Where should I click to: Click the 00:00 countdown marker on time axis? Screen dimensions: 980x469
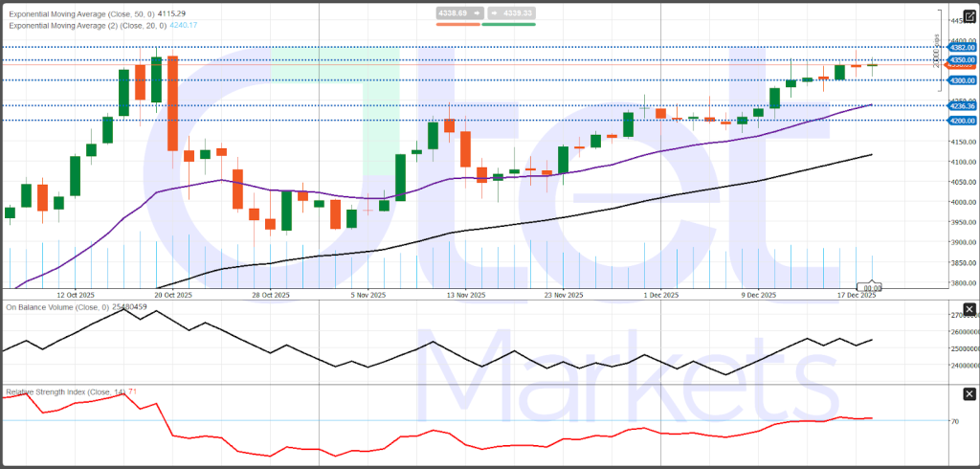[x=870, y=287]
